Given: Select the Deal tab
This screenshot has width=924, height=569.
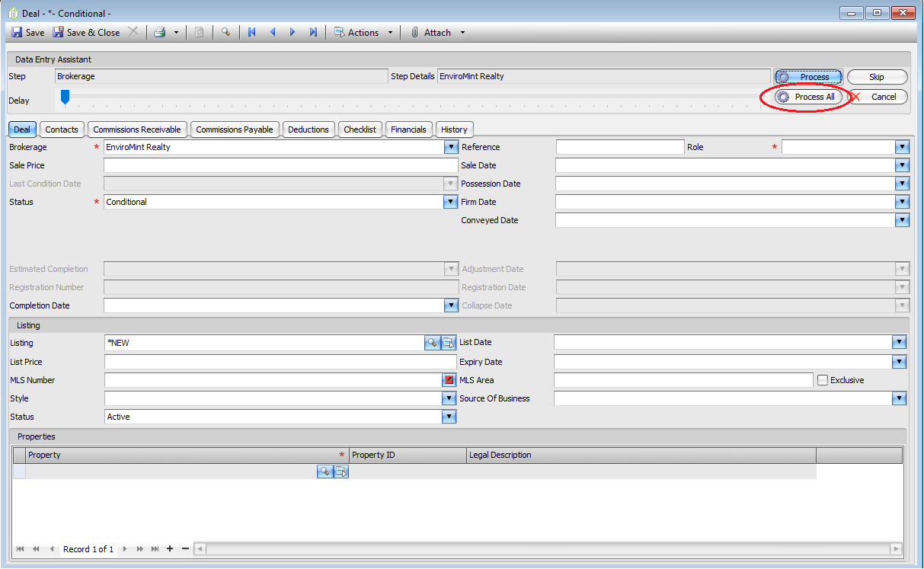Looking at the screenshot, I should [x=22, y=129].
